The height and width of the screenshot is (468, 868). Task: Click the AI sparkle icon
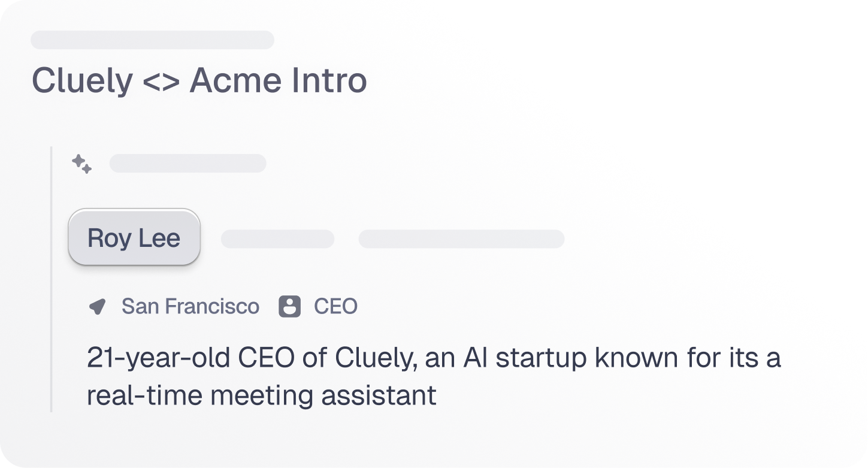(x=81, y=164)
